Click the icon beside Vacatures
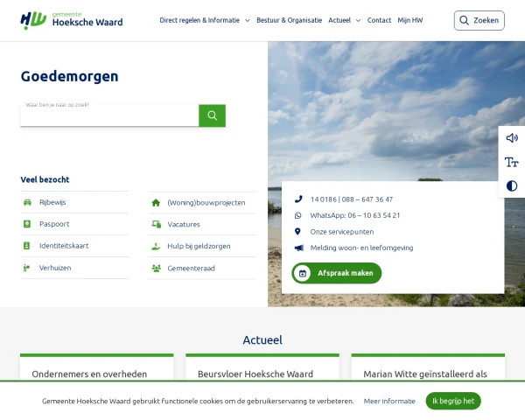This screenshot has width=525, height=420. [157, 224]
